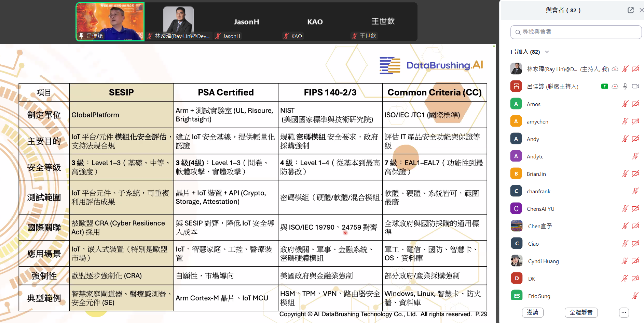
Task: Click Cyndi Huang's avatar in participant list
Action: [x=516, y=261]
